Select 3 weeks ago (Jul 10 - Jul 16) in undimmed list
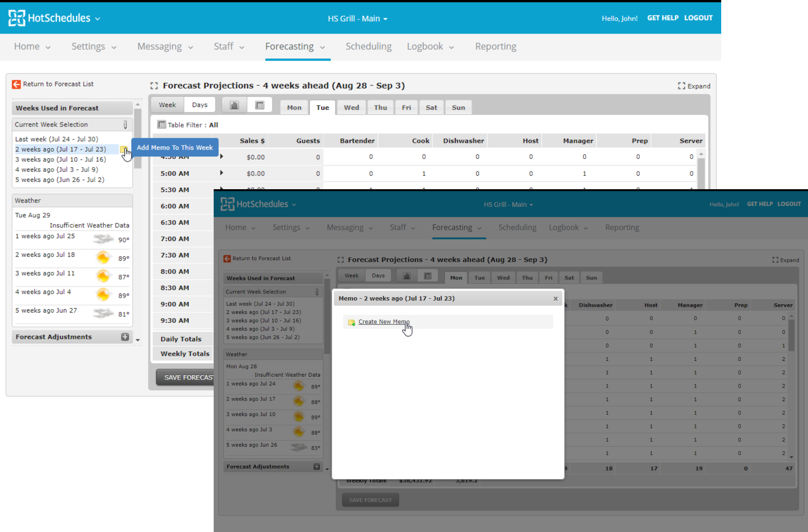Viewport: 808px width, 532px height. [60, 159]
